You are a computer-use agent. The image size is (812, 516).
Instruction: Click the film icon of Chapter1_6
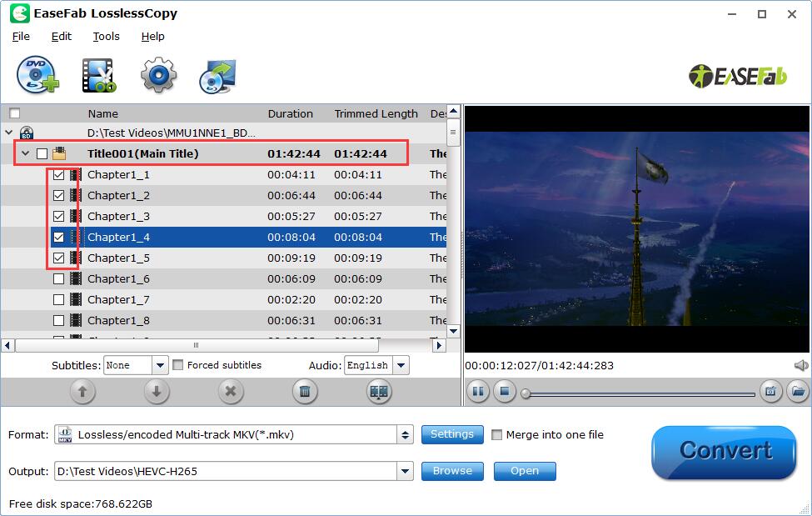coord(76,279)
